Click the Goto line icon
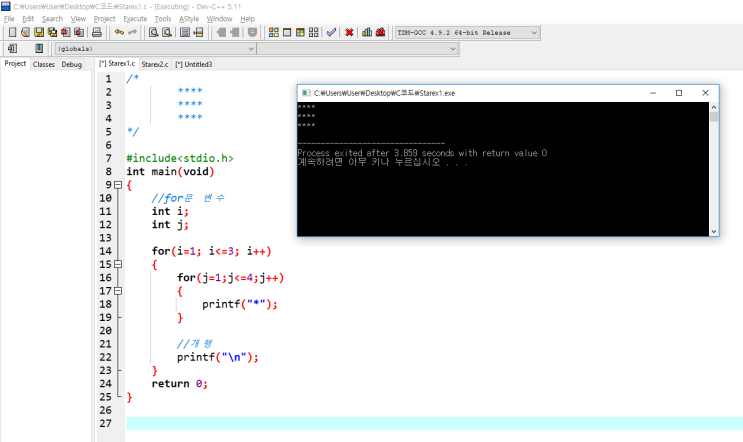Image resolution: width=743 pixels, height=442 pixels. 199,32
